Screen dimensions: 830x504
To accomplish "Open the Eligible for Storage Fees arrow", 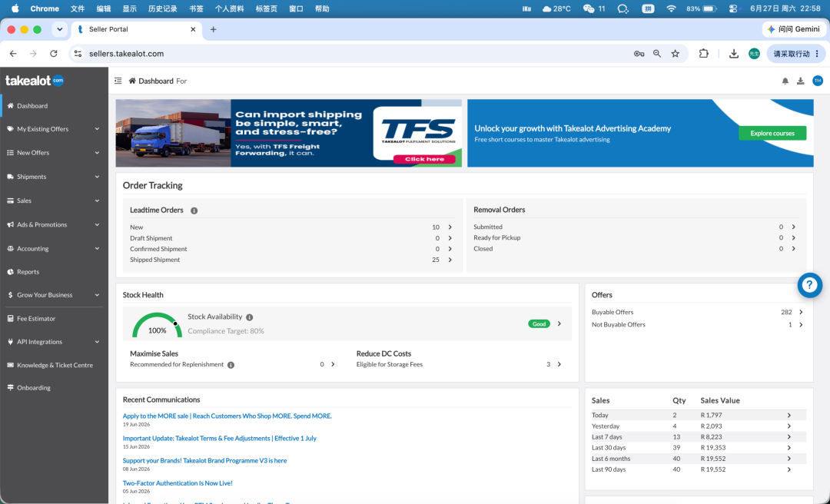I will pos(559,364).
